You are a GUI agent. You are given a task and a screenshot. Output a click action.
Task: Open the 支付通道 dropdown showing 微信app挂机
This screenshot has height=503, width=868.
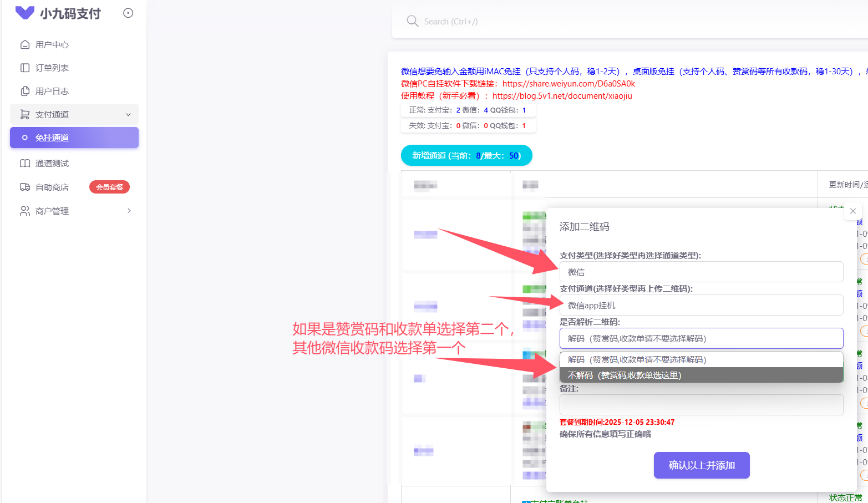(x=701, y=305)
